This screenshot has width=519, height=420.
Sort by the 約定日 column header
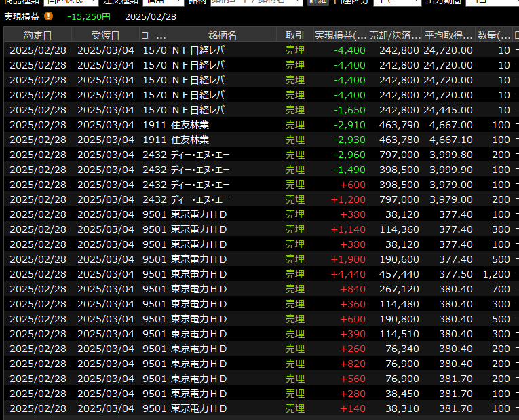[x=37, y=35]
